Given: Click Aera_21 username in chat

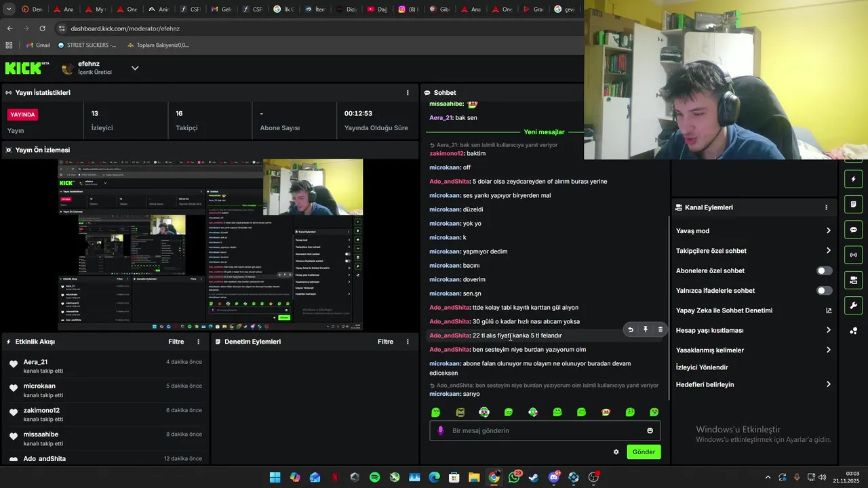Looking at the screenshot, I should point(441,118).
